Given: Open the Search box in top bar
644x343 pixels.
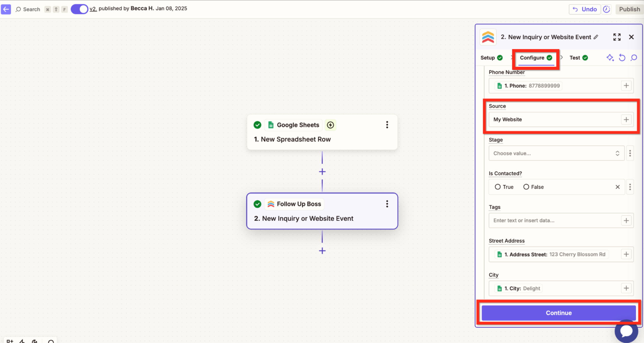Looking at the screenshot, I should 28,9.
